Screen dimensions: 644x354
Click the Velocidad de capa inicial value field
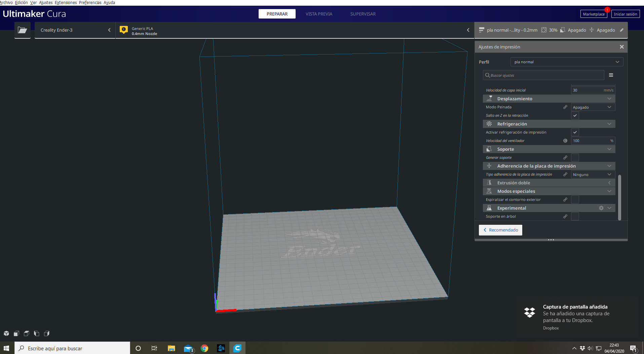[x=593, y=90]
